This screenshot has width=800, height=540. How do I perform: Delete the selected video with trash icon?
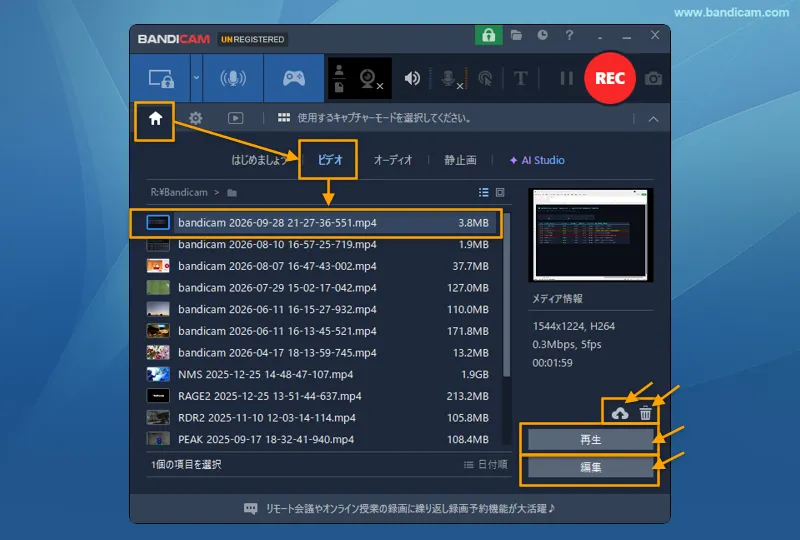645,413
